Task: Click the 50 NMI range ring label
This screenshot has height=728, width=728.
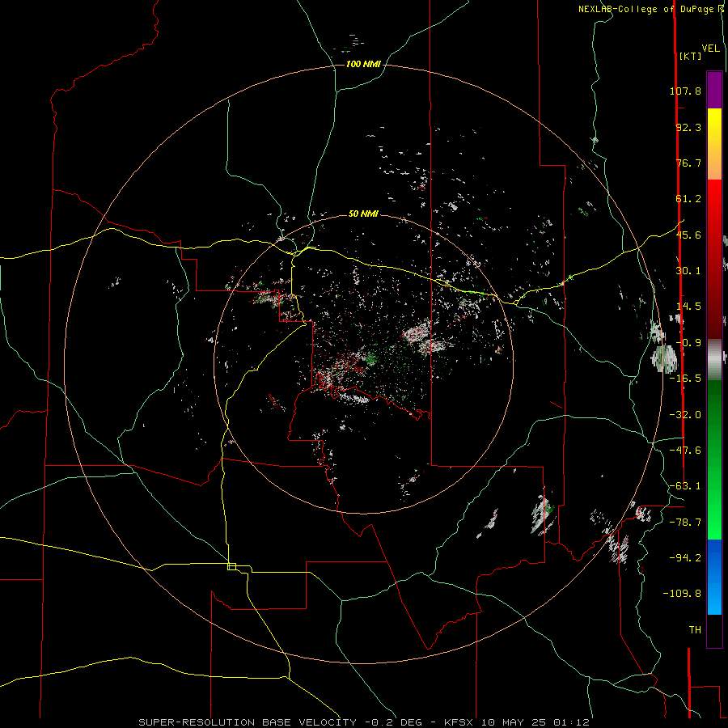Action: pyautogui.click(x=363, y=214)
